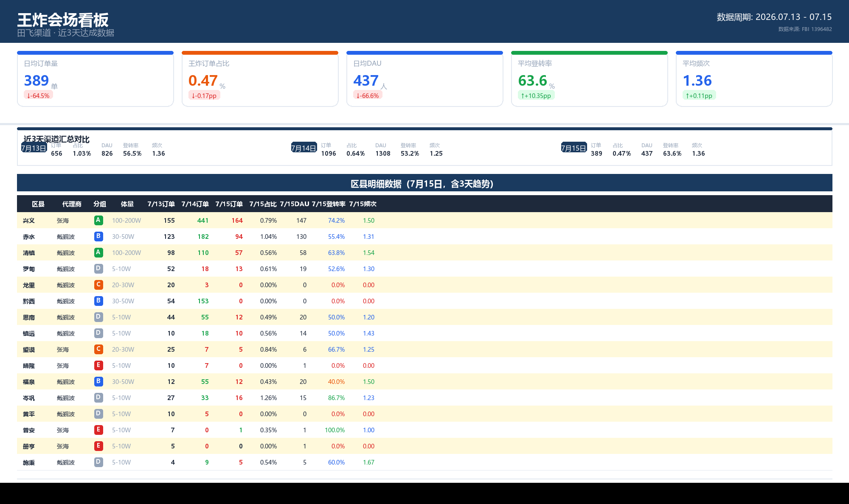Click the 区县明细数据 section title bar
849x504 pixels.
(x=424, y=183)
